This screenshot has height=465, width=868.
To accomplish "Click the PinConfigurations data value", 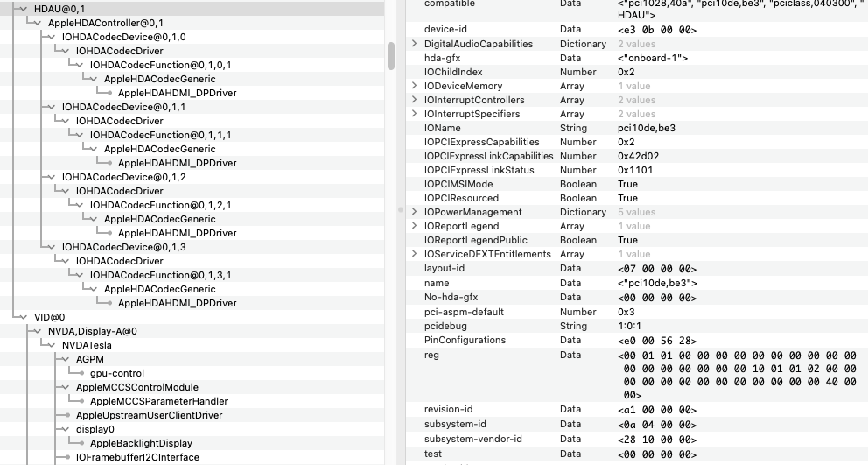I will [657, 341].
